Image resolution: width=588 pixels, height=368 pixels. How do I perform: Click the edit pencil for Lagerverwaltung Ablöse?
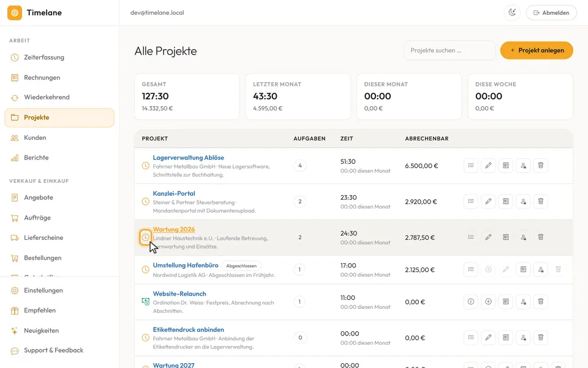click(x=488, y=165)
